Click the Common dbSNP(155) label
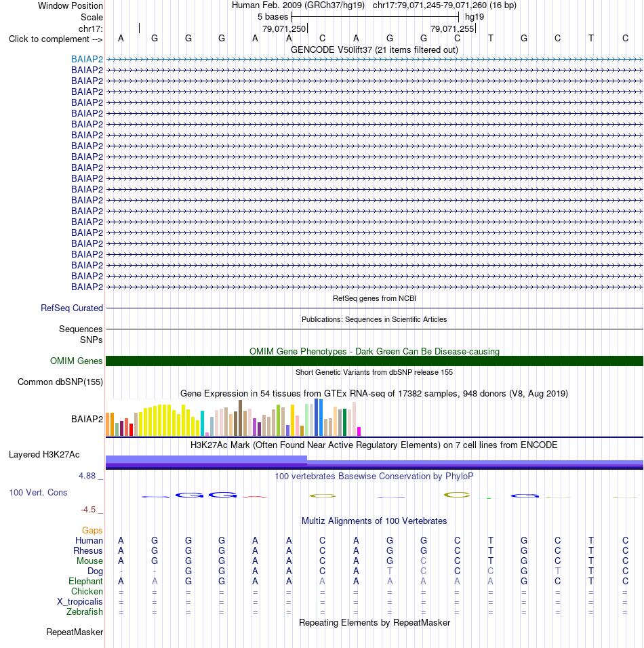This screenshot has height=648, width=644. tap(60, 382)
